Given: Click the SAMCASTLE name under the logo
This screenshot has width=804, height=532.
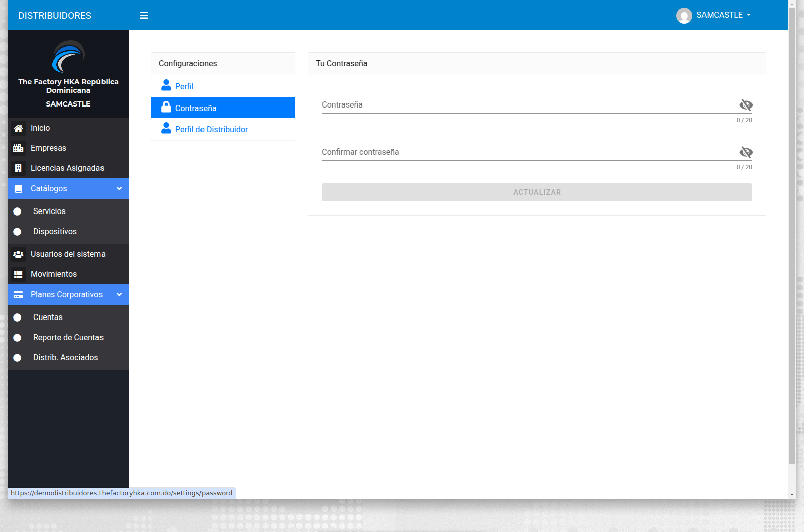Looking at the screenshot, I should pyautogui.click(x=68, y=104).
